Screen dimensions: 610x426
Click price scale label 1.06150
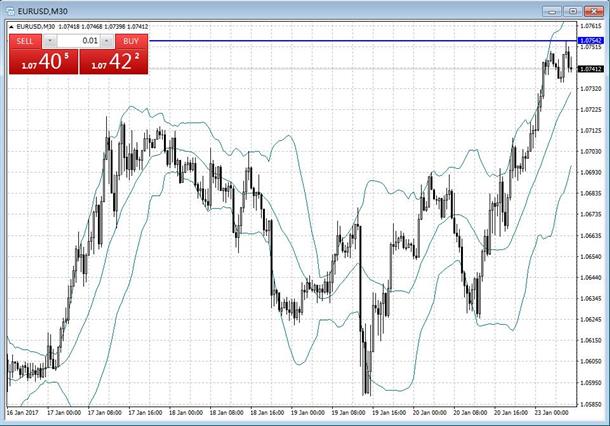(x=591, y=341)
